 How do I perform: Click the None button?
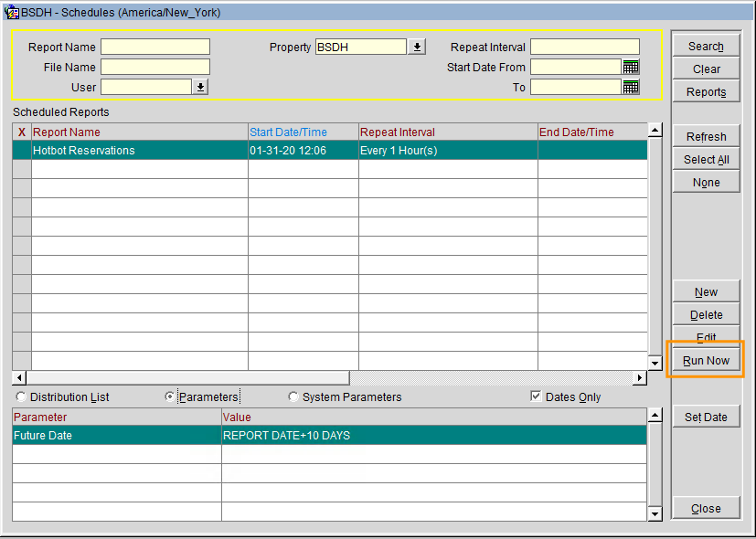(x=706, y=182)
